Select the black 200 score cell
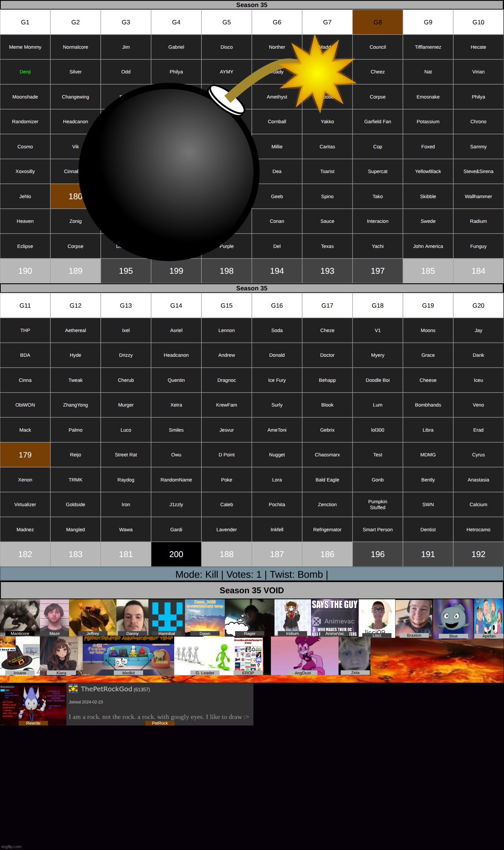The width and height of the screenshot is (504, 850). point(176,554)
